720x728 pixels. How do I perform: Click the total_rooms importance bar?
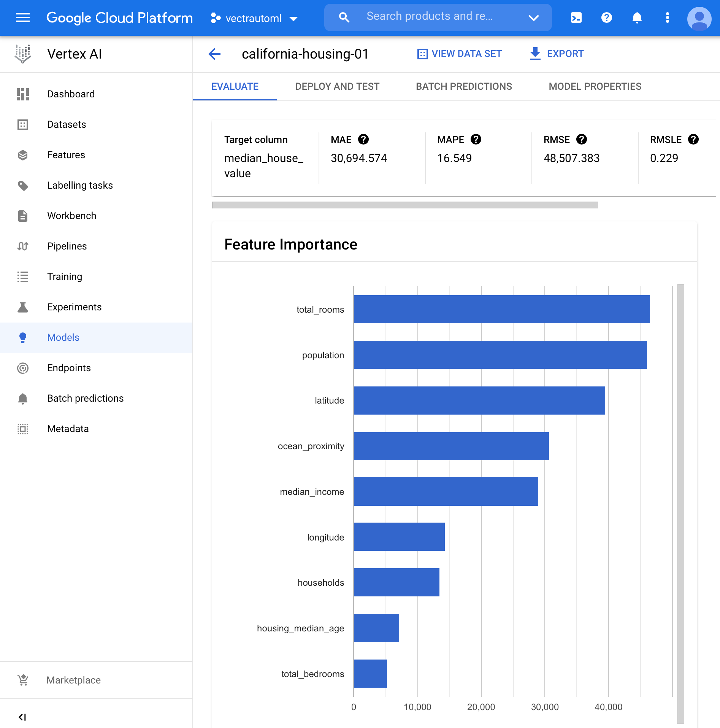pos(501,309)
